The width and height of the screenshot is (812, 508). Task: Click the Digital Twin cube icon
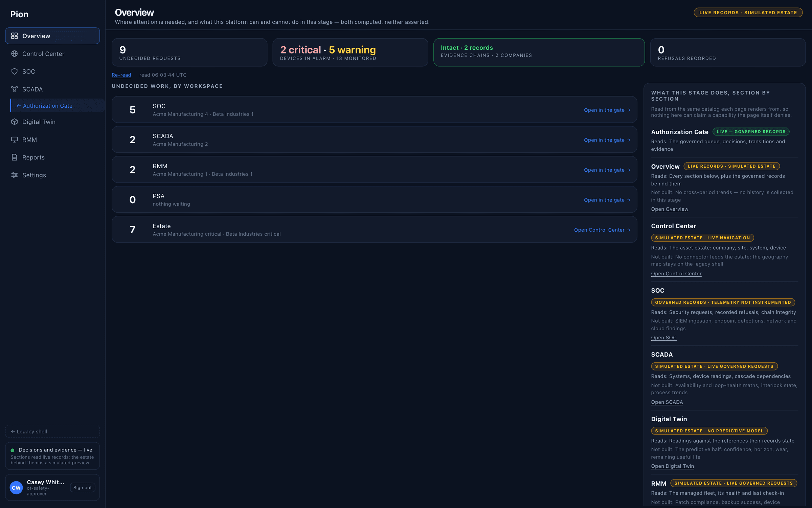click(14, 122)
